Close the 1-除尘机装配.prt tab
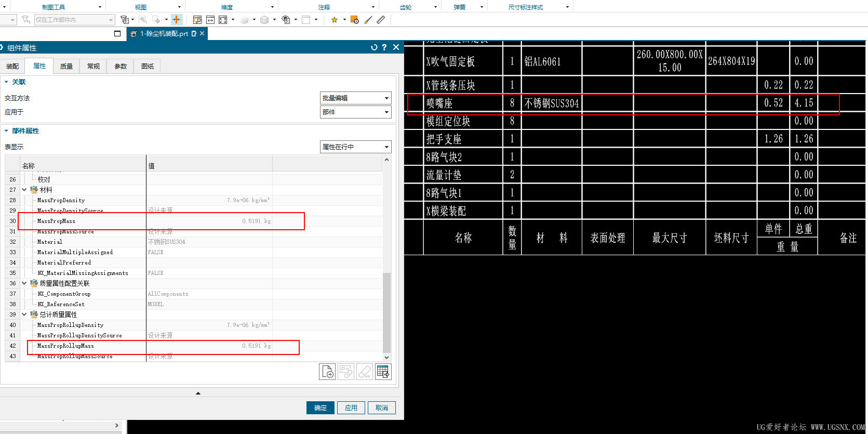868x434 pixels. point(202,33)
